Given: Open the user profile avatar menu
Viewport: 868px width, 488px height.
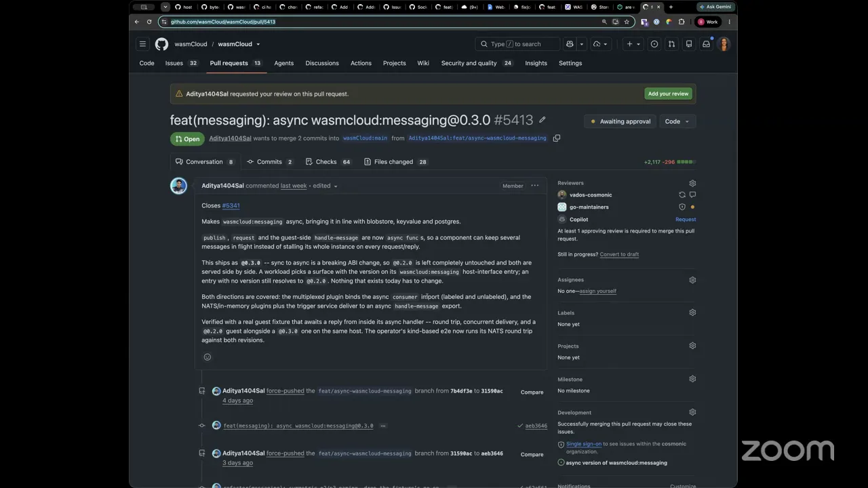Looking at the screenshot, I should (724, 44).
